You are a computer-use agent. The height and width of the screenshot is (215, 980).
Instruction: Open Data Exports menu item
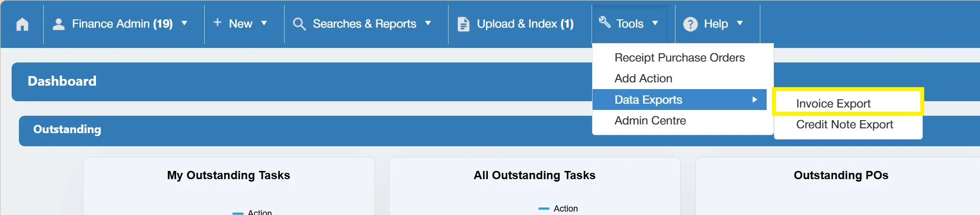click(x=679, y=100)
